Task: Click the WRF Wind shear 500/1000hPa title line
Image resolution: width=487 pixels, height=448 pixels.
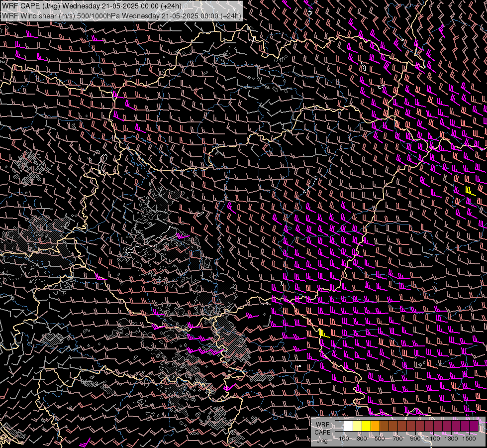Action: click(121, 15)
